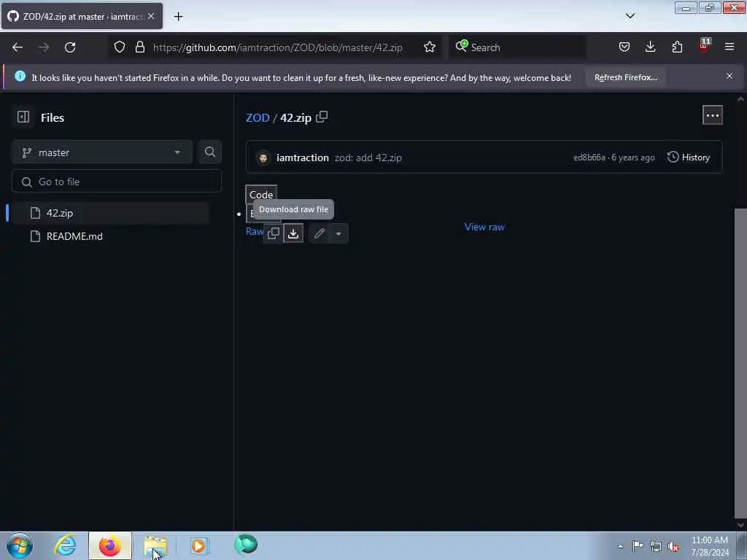The height and width of the screenshot is (560, 747).
Task: Reload the current GitHub page
Action: pos(70,47)
